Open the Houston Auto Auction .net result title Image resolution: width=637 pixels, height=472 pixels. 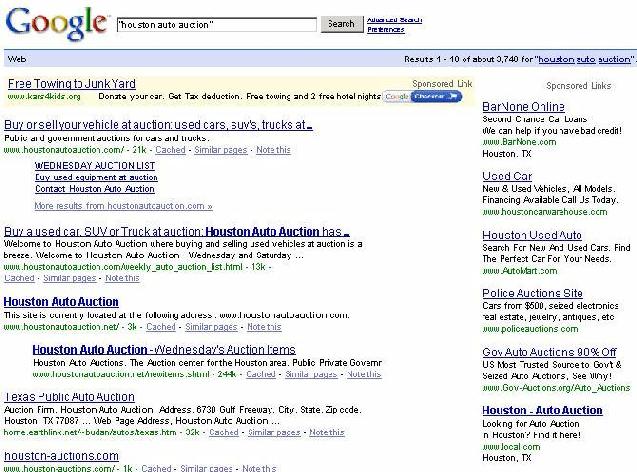click(61, 302)
